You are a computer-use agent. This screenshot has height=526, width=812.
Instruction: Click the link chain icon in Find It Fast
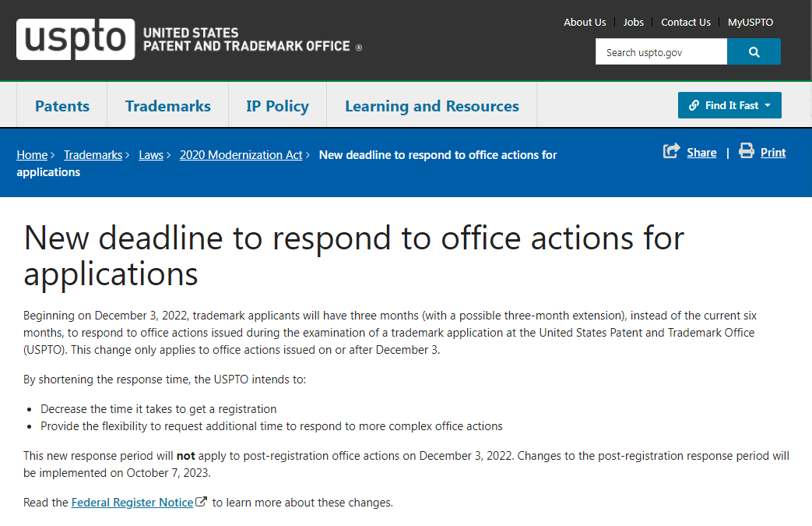[x=694, y=105]
